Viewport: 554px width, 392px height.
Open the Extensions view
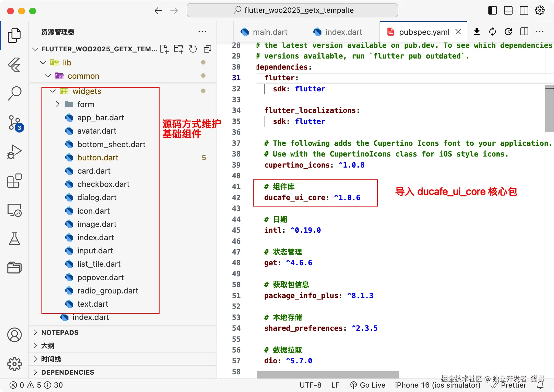[x=14, y=181]
